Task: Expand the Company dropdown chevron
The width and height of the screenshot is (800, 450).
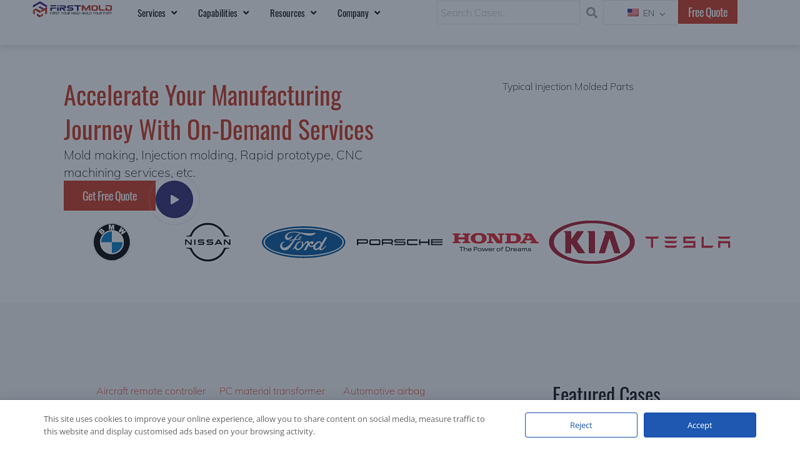Action: click(377, 13)
